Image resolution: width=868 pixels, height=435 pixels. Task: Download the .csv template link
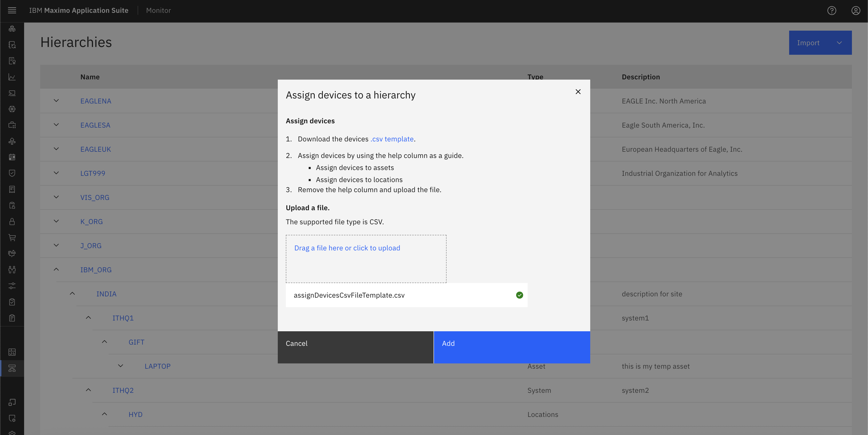click(392, 139)
